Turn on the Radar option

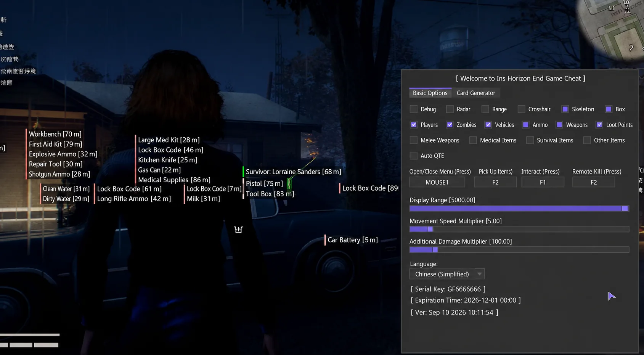click(450, 109)
